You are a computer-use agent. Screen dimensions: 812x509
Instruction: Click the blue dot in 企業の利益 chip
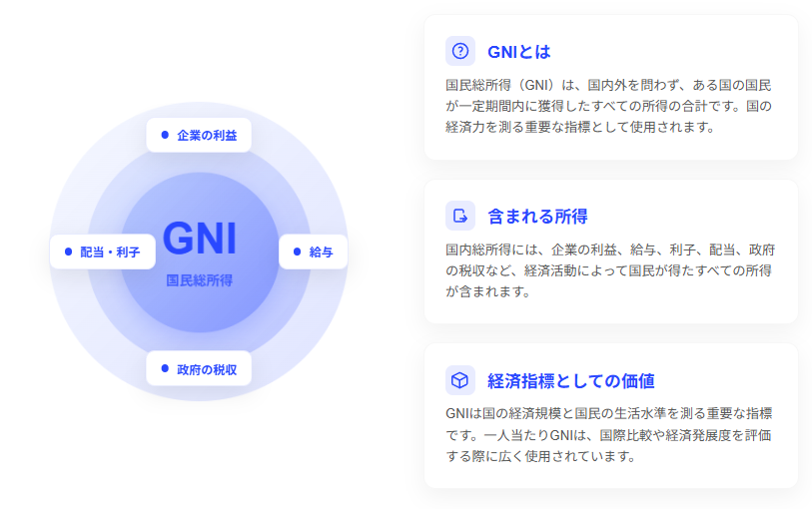pos(165,135)
